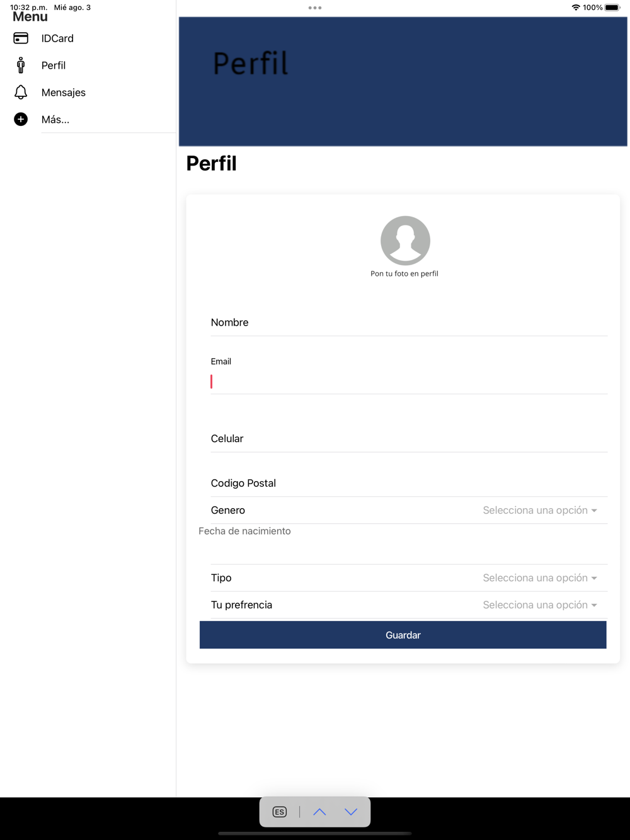Select the Perfil person icon in sidebar
Viewport: 630px width, 840px height.
(21, 65)
